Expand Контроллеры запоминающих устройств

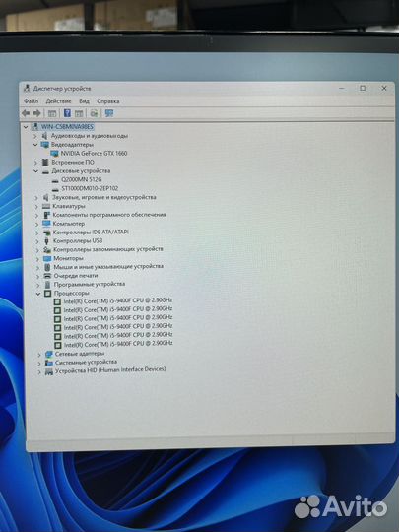pos(37,250)
